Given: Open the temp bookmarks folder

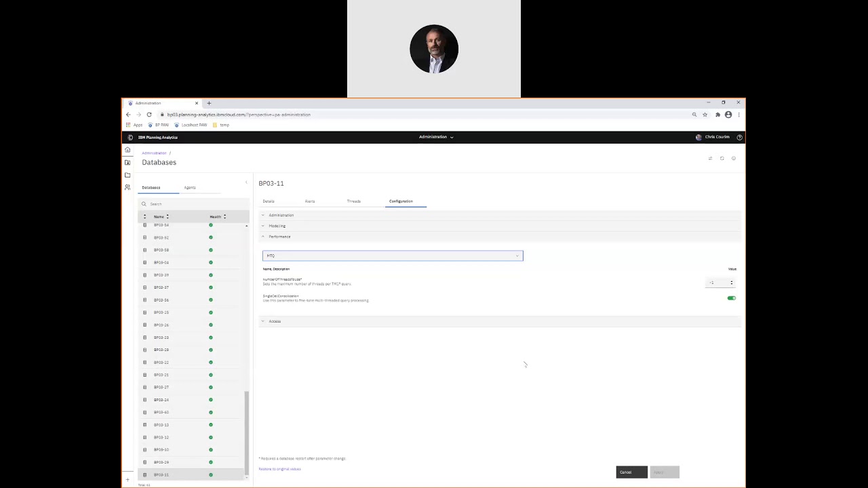Looking at the screenshot, I should point(221,125).
